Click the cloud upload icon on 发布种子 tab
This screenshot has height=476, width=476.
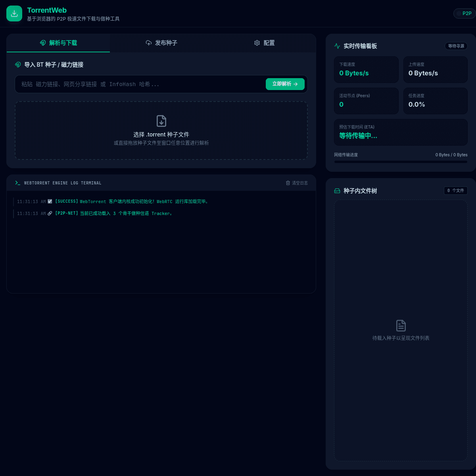[x=149, y=43]
